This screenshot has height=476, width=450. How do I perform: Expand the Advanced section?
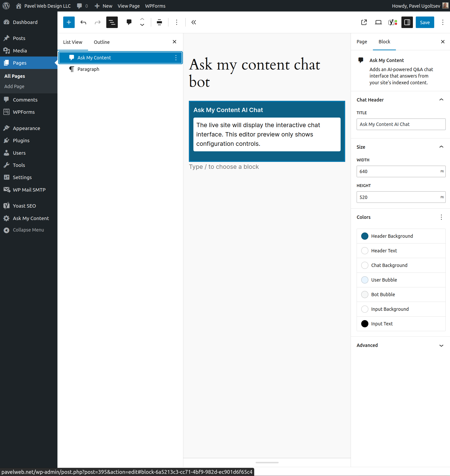[x=441, y=346]
